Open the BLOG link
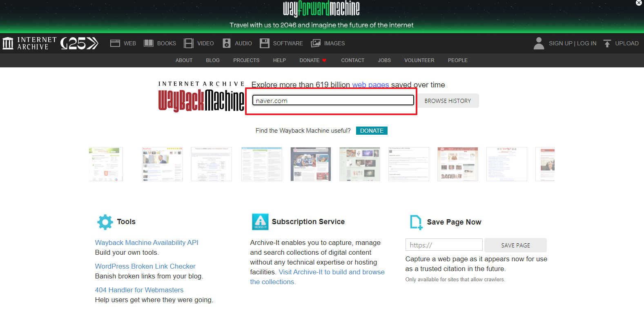 coord(213,60)
